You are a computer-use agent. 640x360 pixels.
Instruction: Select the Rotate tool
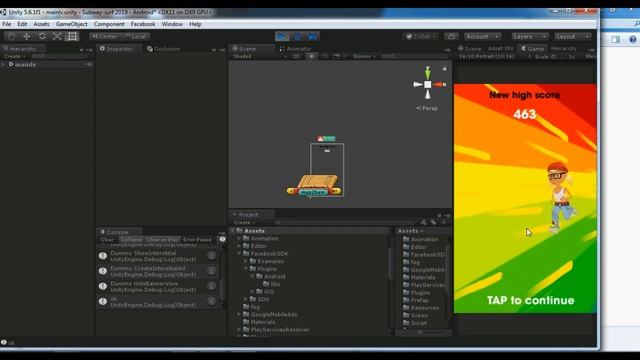42,36
